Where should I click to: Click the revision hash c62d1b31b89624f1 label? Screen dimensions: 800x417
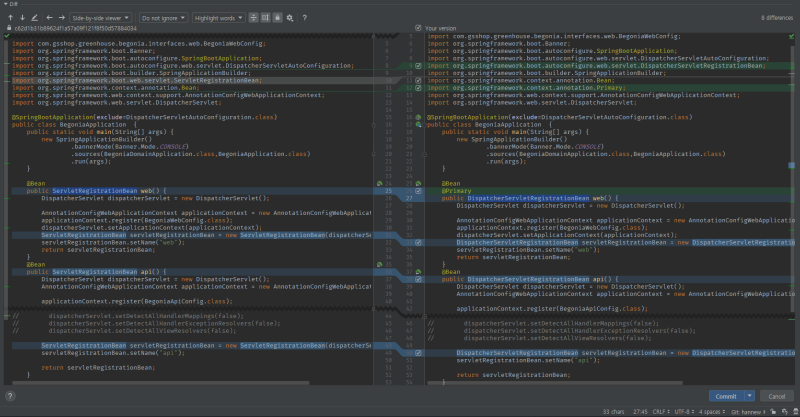pyautogui.click(x=76, y=29)
